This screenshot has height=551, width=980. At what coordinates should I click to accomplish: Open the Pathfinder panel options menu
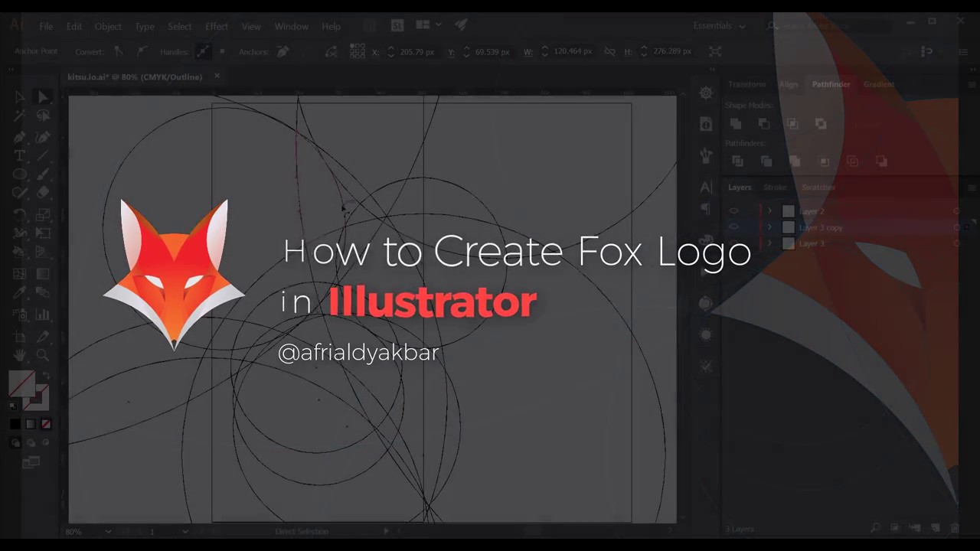coord(972,84)
